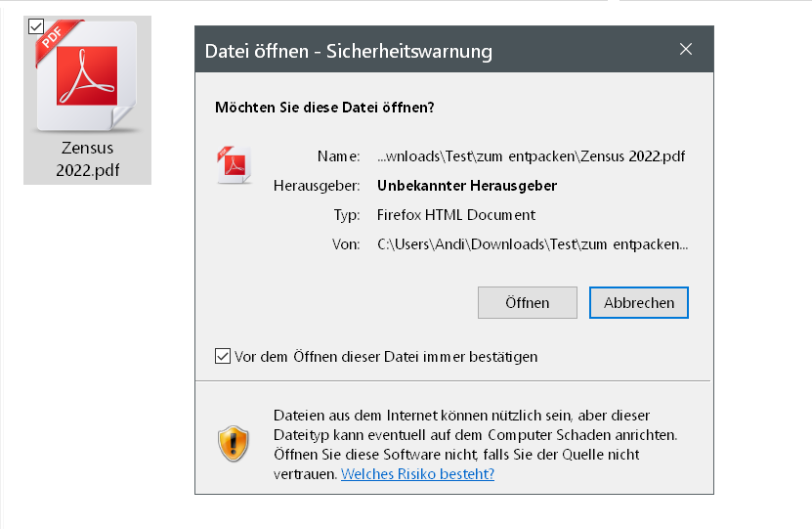Open the 'Welches Risiko besteht?' link
The image size is (812, 529).
pyautogui.click(x=417, y=474)
